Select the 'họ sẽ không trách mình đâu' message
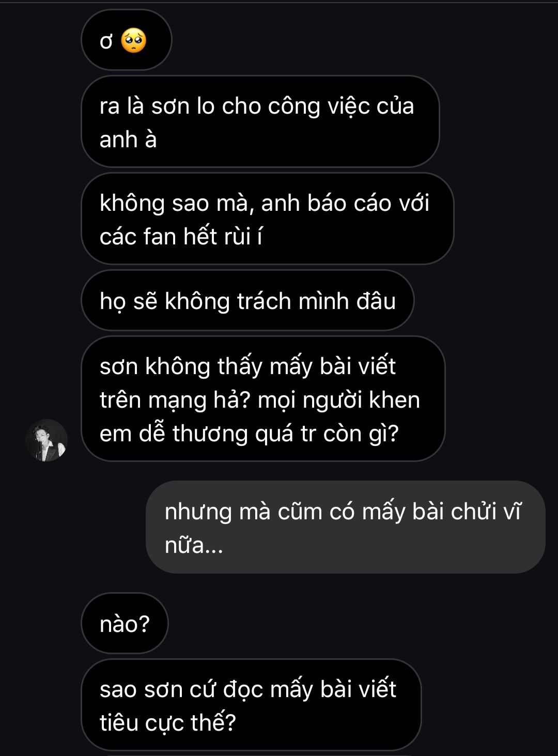The width and height of the screenshot is (558, 756). (247, 301)
